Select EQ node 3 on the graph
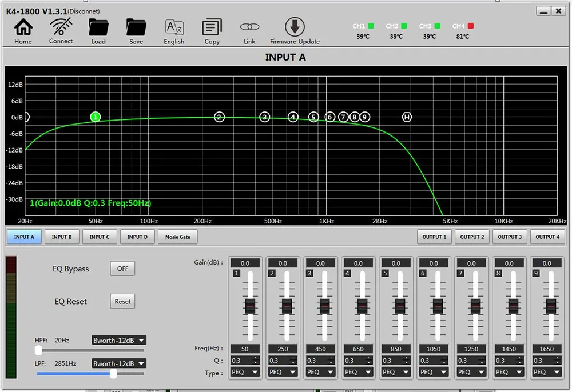 264,117
